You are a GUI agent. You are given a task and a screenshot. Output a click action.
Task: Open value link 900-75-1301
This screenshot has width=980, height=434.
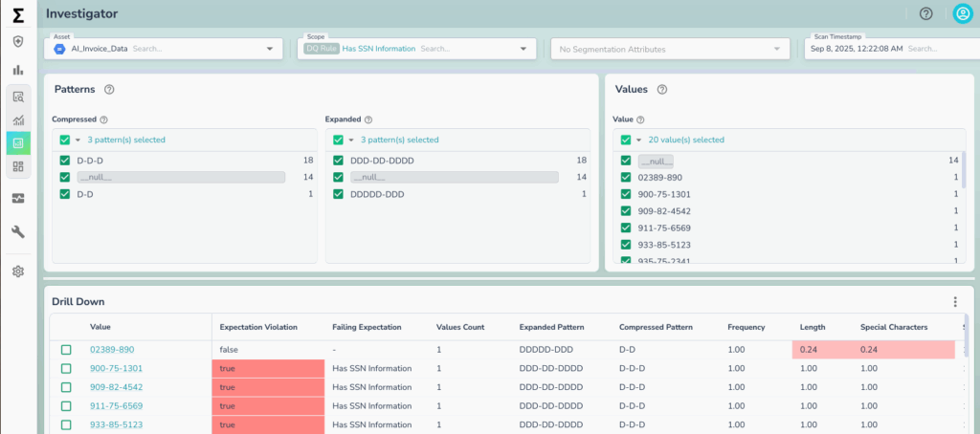[x=116, y=368]
